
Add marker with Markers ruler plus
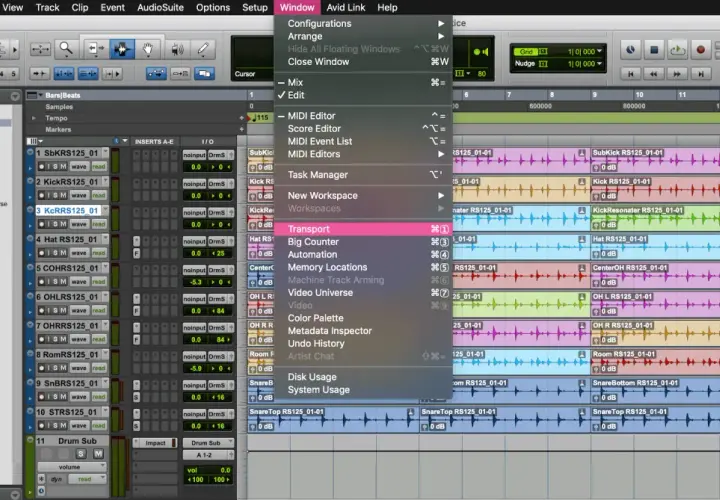point(242,129)
